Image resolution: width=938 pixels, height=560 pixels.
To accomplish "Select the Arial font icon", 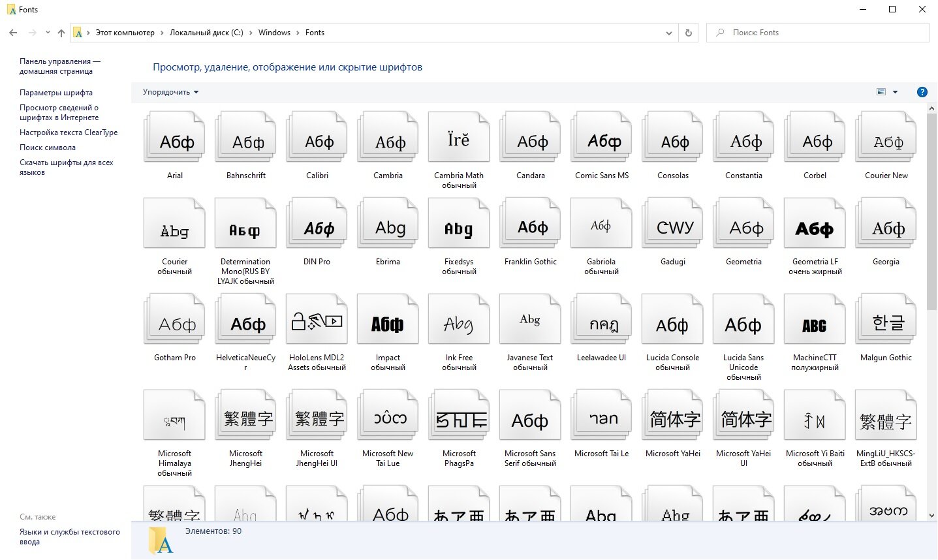I will coord(174,137).
